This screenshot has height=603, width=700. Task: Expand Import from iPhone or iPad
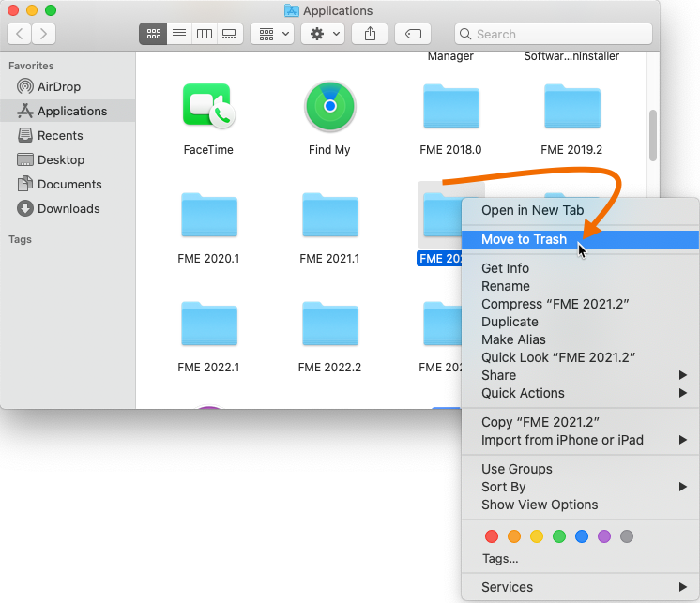tap(580, 440)
